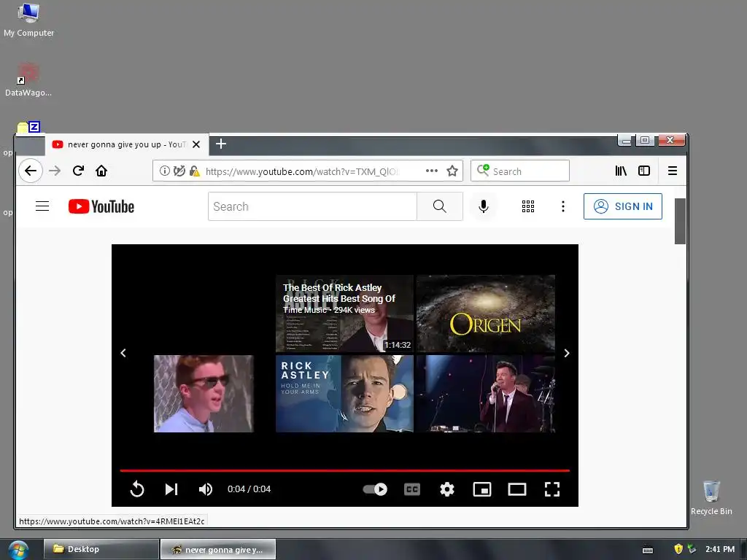747x560 pixels.
Task: Click the page vertical scrollbar
Action: point(680,222)
